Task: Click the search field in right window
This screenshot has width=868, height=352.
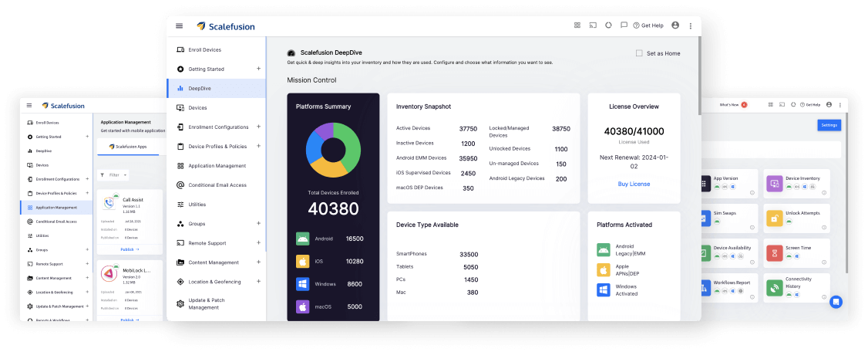Action: pyautogui.click(x=771, y=150)
